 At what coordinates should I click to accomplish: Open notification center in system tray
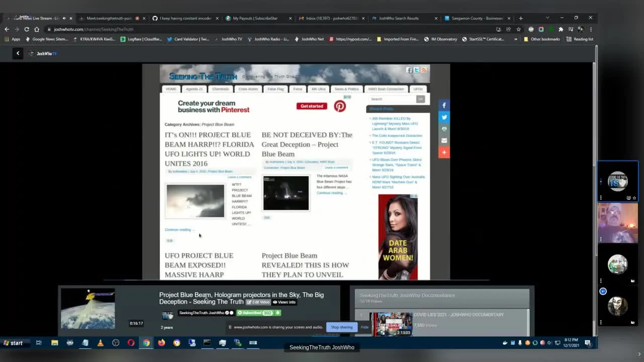coord(587,343)
